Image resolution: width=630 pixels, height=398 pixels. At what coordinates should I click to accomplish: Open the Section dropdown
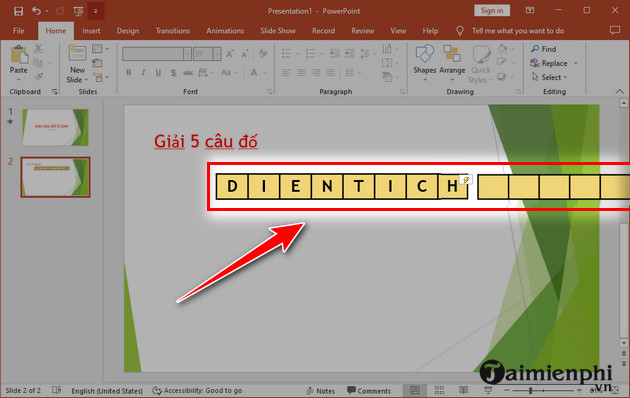100,77
